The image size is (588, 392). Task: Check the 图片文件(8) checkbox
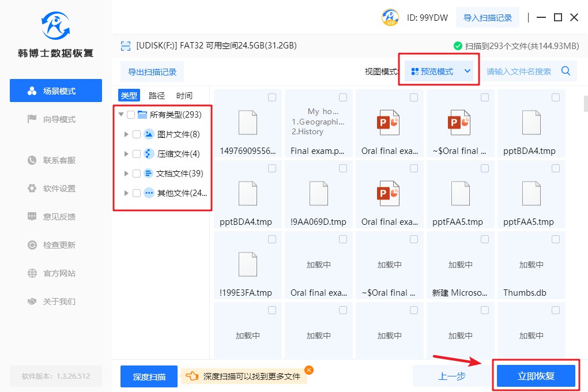point(137,134)
